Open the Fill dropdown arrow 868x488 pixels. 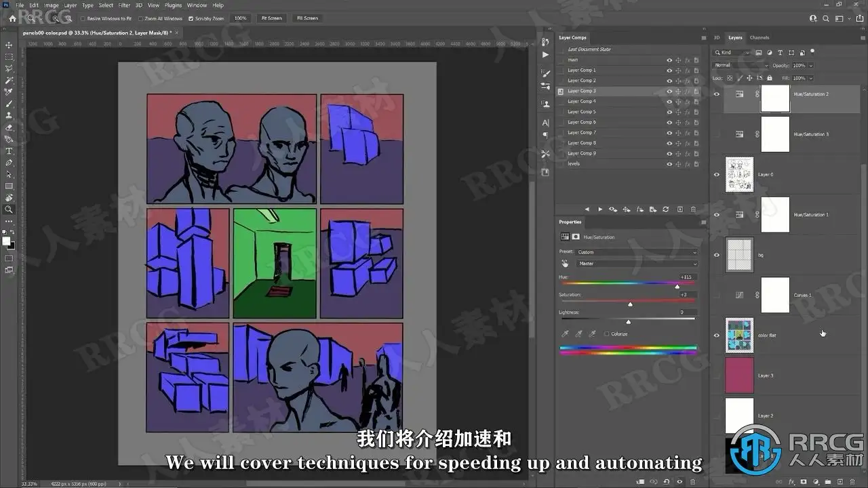pos(810,78)
